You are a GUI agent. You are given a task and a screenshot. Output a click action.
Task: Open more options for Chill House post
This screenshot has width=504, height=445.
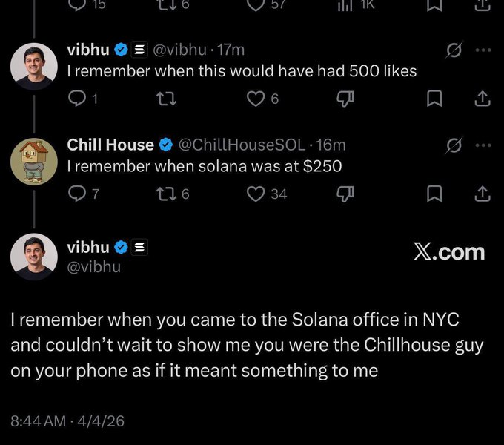(x=483, y=145)
